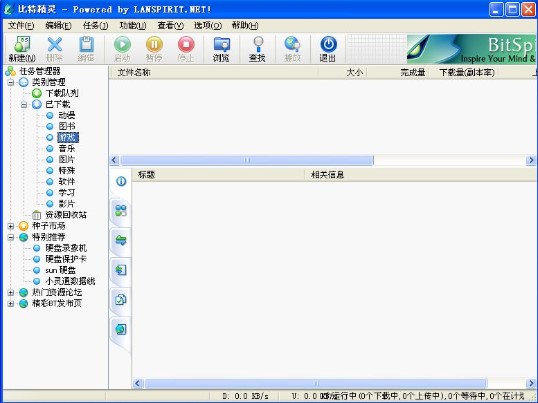This screenshot has width=538, height=403.
Task: Open the 硬盘保护卡 recommendation
Action: [x=66, y=259]
